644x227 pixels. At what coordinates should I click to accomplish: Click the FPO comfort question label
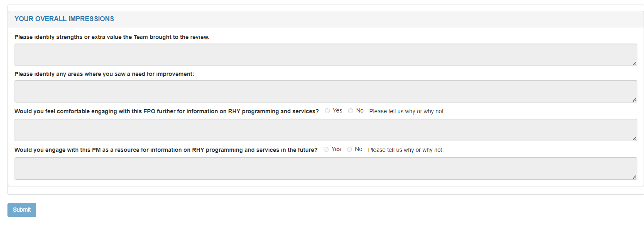click(x=167, y=111)
